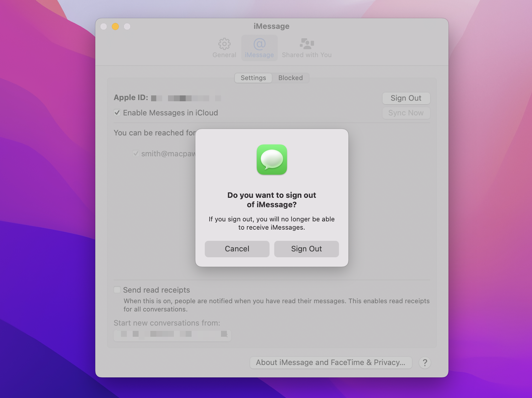Screen dimensions: 532x398
Task: Click the green Messages icon in the dialog
Action: click(272, 161)
